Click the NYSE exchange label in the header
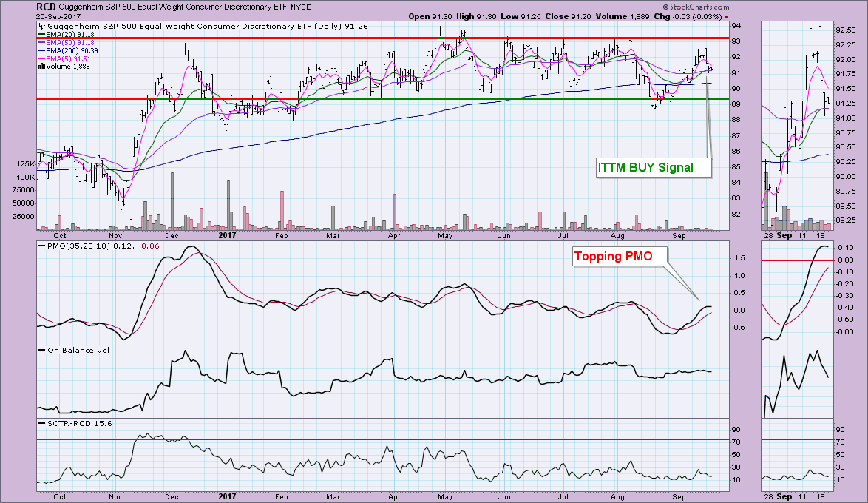This screenshot has width=868, height=503. pos(301,7)
